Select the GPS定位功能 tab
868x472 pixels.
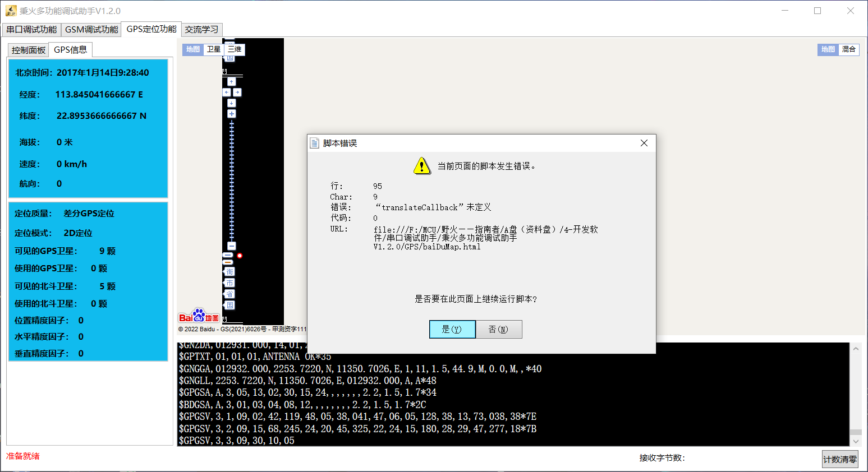click(151, 29)
